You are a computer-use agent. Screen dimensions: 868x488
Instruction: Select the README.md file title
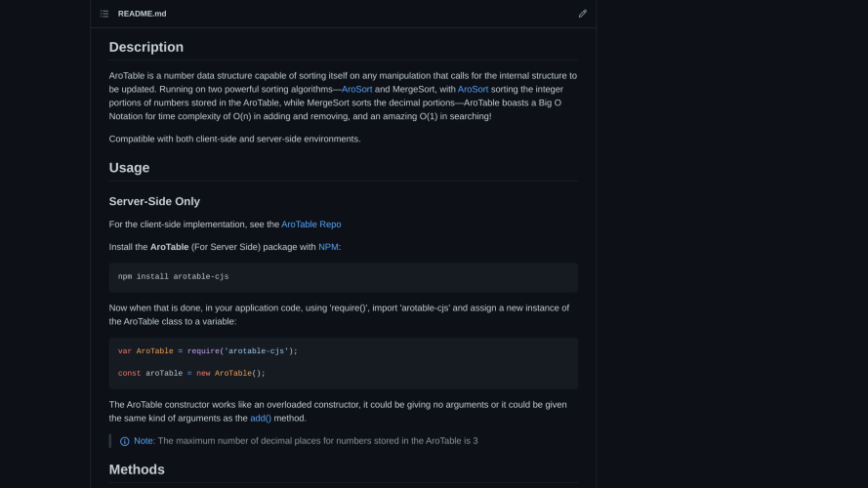point(142,14)
